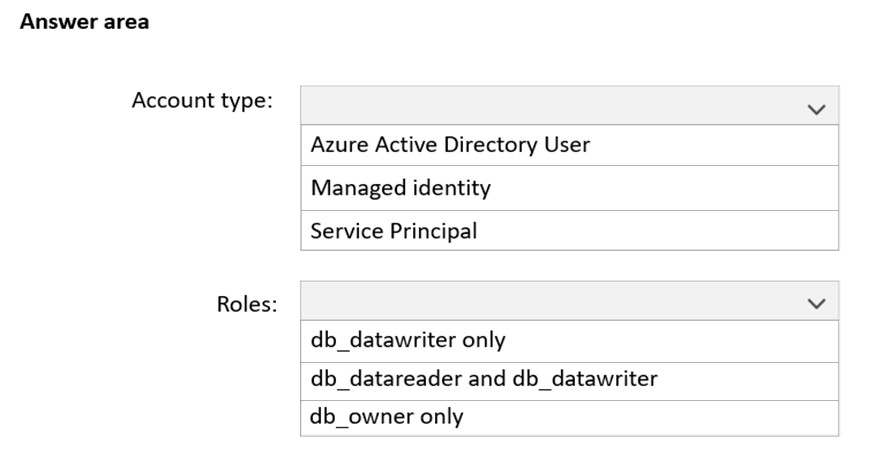Set roles to db_owner only

point(569,418)
